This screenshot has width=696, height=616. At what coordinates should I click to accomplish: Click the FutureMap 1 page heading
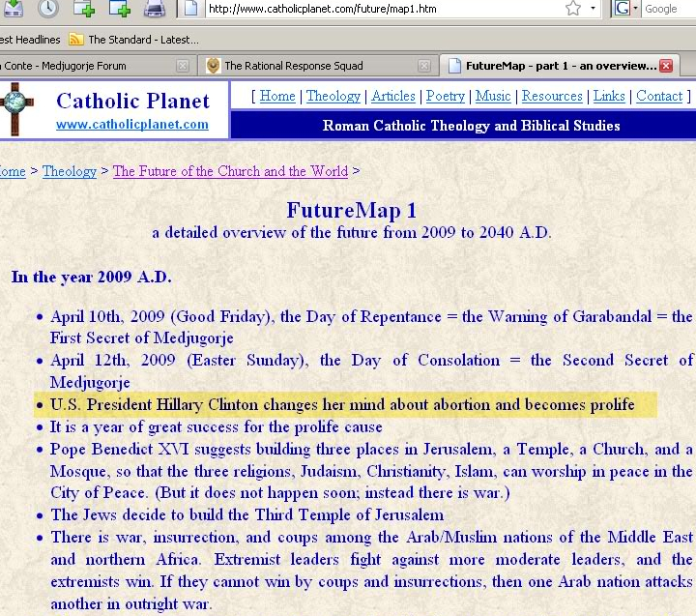[x=351, y=211]
